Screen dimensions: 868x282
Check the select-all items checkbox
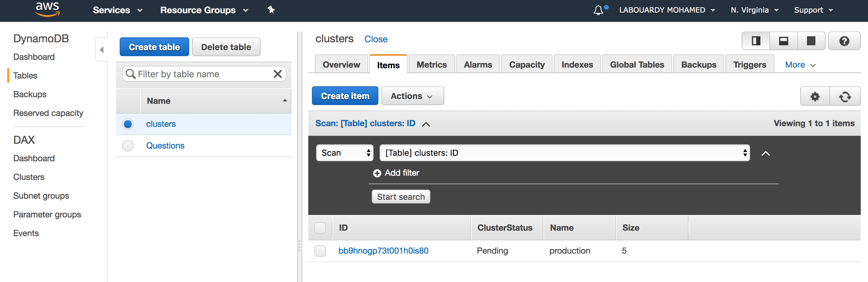click(x=320, y=228)
